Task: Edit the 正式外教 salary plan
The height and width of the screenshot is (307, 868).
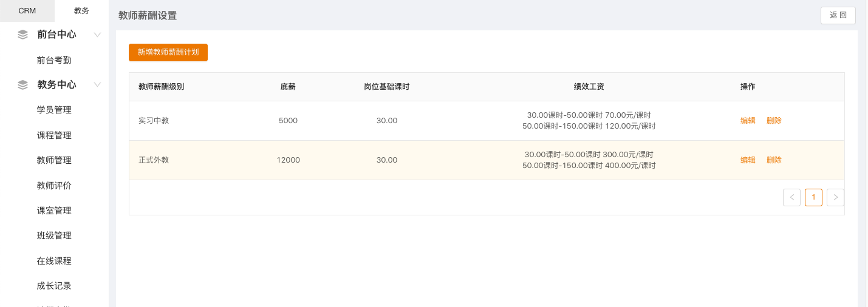Action: [748, 160]
